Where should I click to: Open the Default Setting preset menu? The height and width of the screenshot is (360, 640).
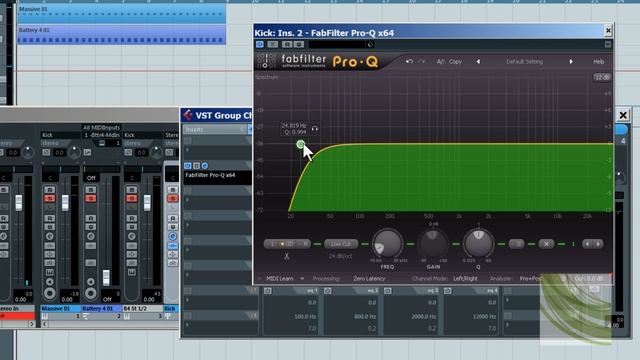coord(524,62)
